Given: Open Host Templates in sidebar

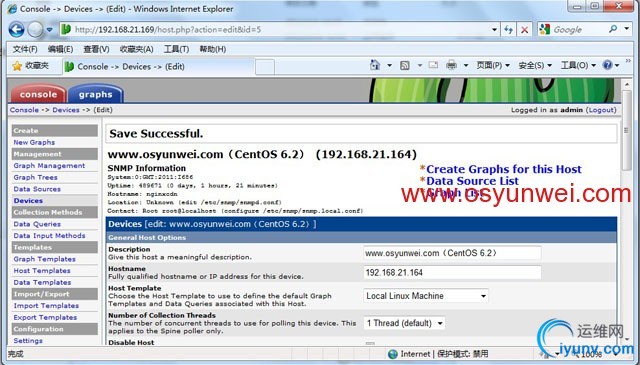Looking at the screenshot, I should point(42,271).
